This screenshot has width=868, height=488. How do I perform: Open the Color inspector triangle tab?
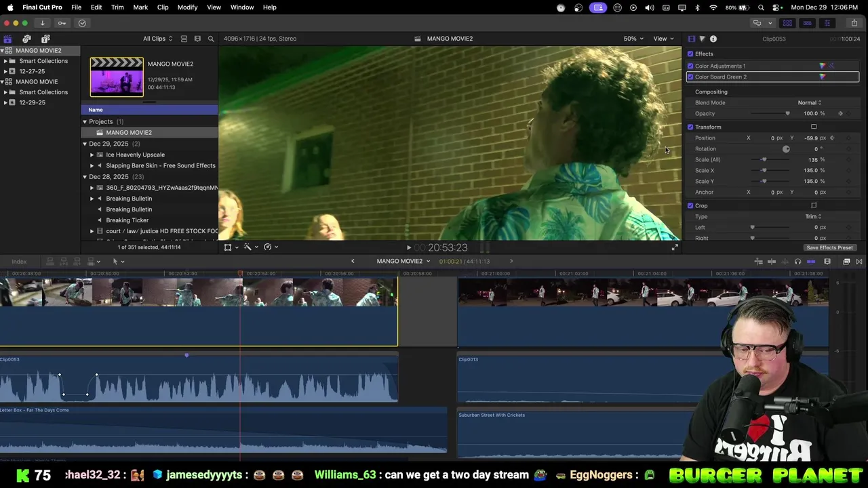[x=702, y=39]
